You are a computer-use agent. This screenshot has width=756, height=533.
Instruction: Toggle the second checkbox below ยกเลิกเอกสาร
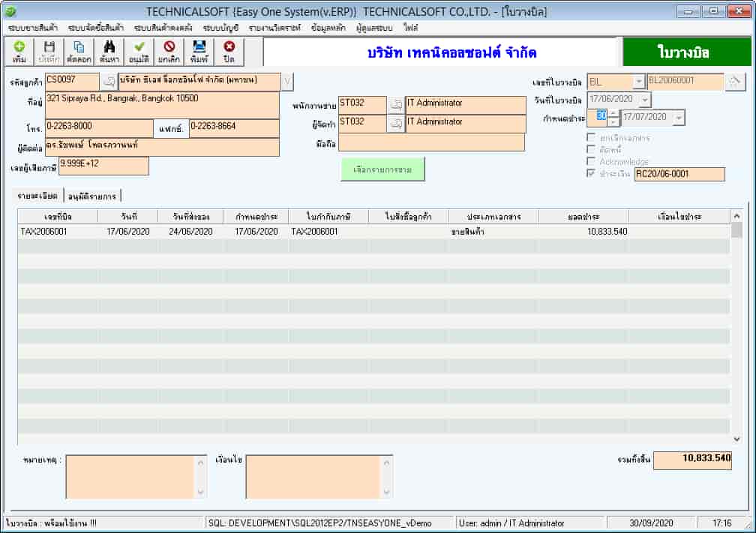coord(591,149)
